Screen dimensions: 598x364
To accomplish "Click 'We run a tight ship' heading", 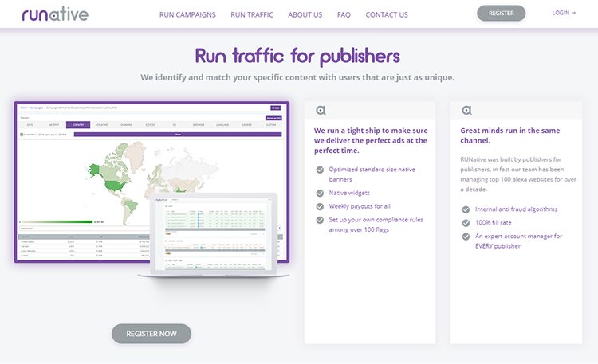I will coord(371,140).
